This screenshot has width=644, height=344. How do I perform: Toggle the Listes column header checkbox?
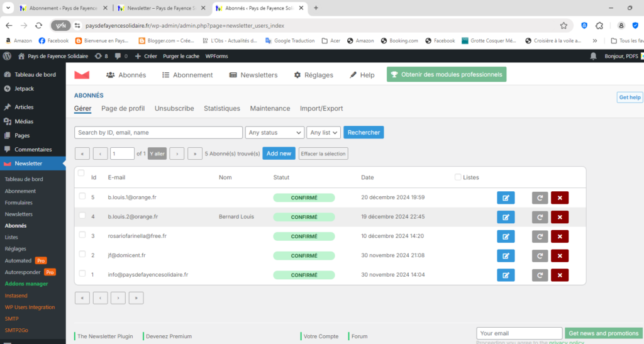coord(457,177)
